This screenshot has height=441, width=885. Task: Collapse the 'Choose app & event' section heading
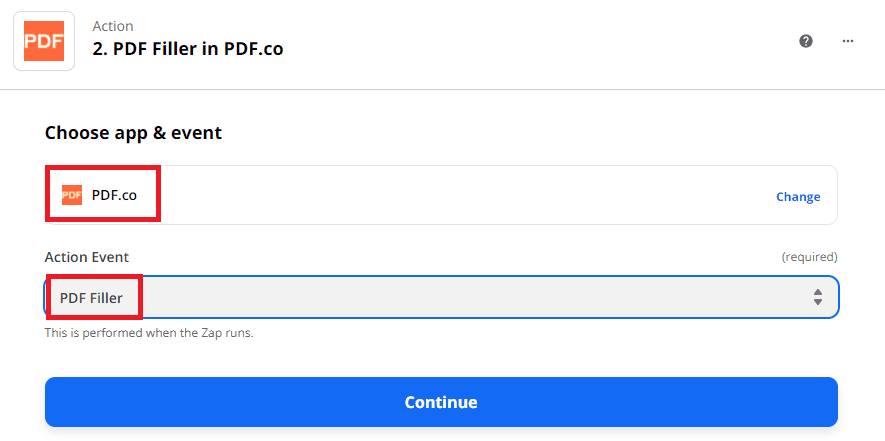(x=133, y=132)
